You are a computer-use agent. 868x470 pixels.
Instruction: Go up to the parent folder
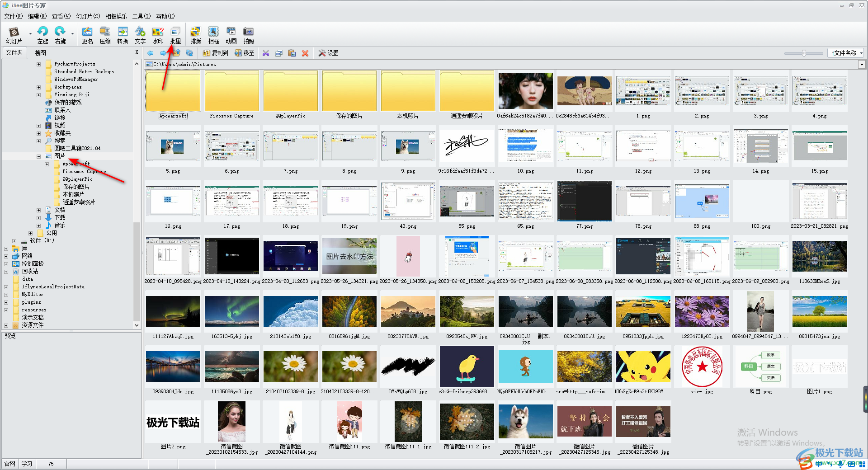coord(177,53)
